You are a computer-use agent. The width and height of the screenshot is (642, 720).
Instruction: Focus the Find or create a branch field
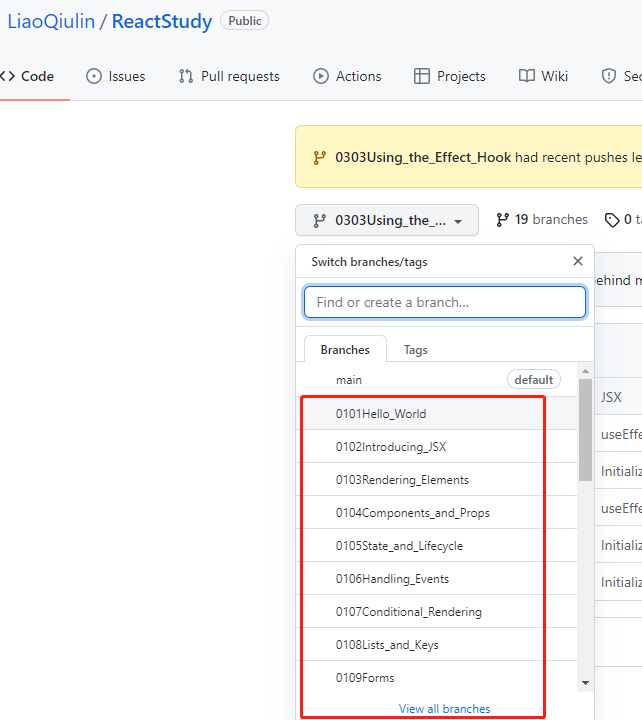pyautogui.click(x=445, y=302)
